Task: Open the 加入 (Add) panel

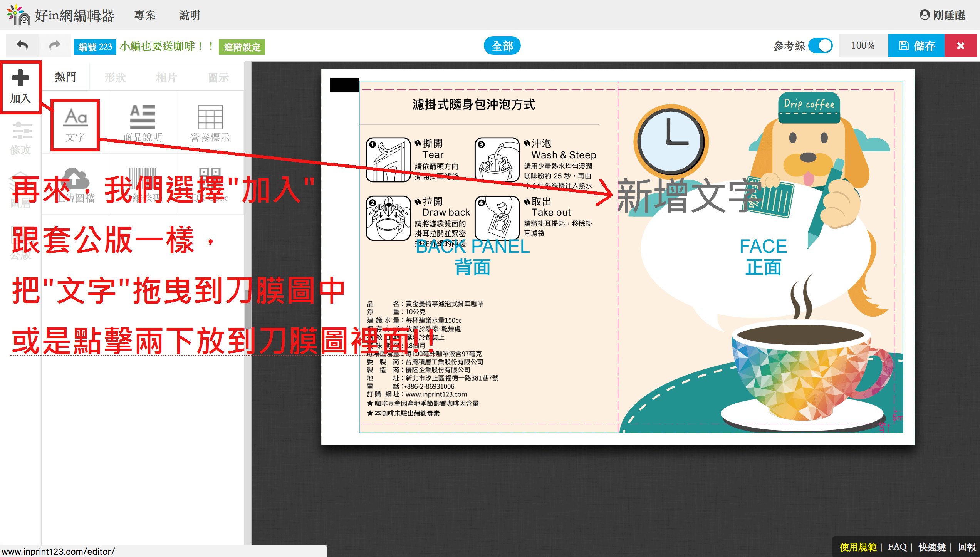Action: coord(20,87)
